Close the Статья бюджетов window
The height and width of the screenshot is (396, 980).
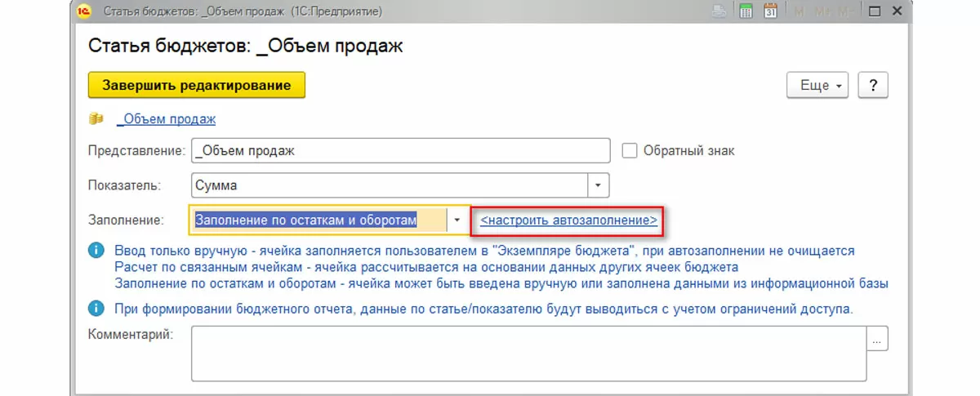pos(898,11)
